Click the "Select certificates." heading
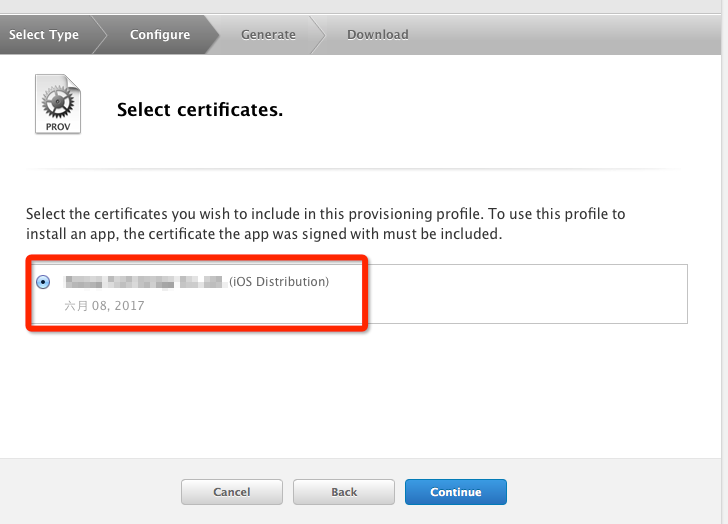The height and width of the screenshot is (524, 728). (x=200, y=110)
